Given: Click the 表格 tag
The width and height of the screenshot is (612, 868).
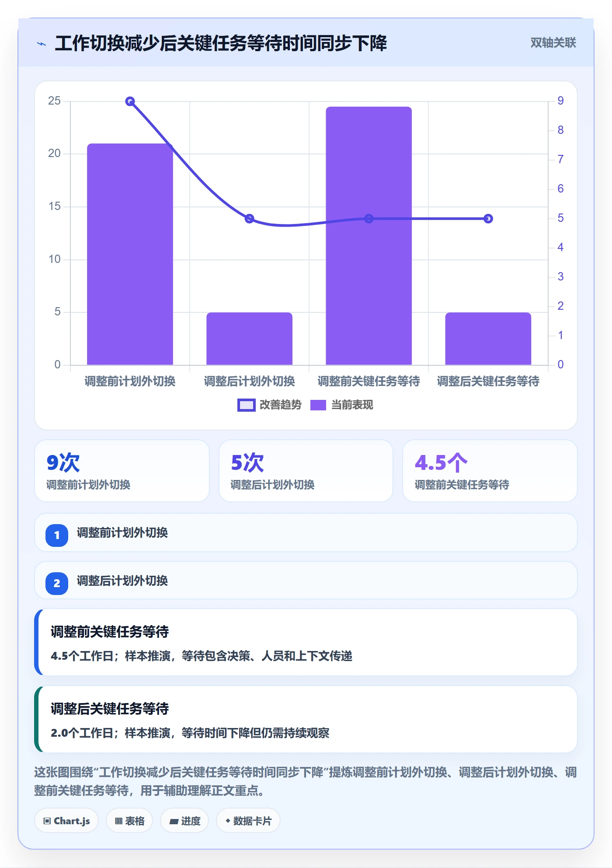Looking at the screenshot, I should 129,821.
